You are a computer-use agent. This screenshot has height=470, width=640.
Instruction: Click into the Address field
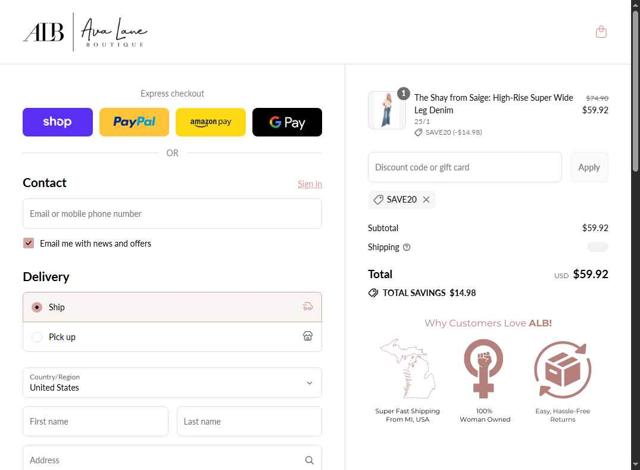tap(172, 460)
